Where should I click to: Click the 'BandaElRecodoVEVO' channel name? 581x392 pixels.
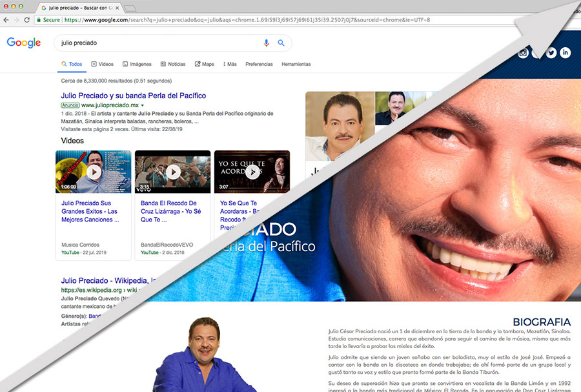tap(167, 245)
